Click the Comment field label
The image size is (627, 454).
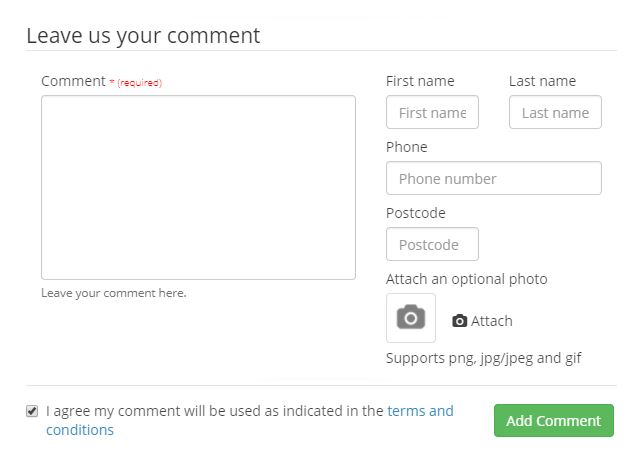point(74,81)
